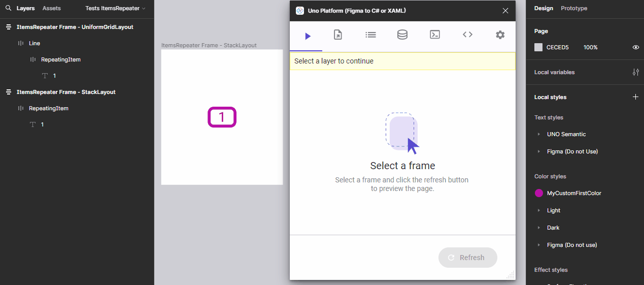Viewport: 644px width, 285px height.
Task: Expand the Light color style group
Action: (539, 211)
